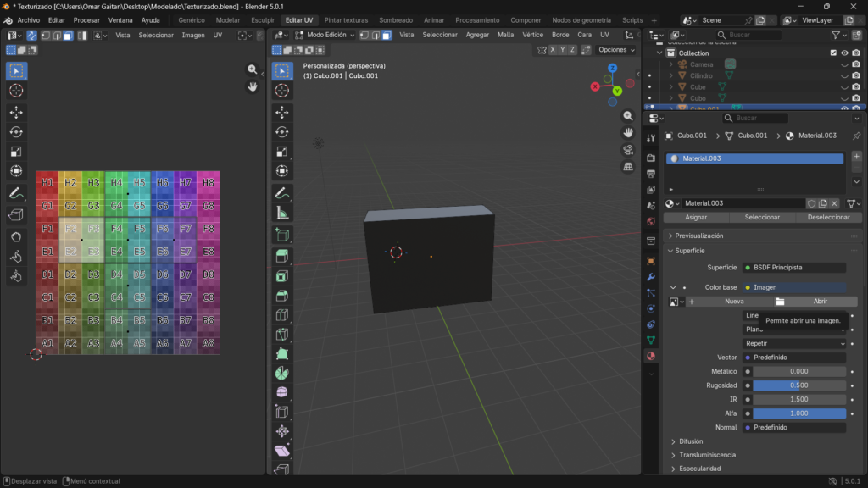Viewport: 868px width, 488px height.
Task: Select the Move tool in 3D viewport
Action: pyautogui.click(x=282, y=112)
